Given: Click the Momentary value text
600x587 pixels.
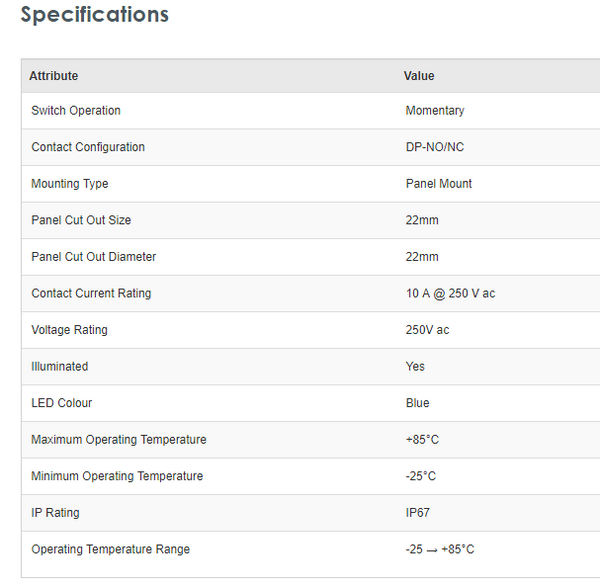Looking at the screenshot, I should click(x=435, y=111).
